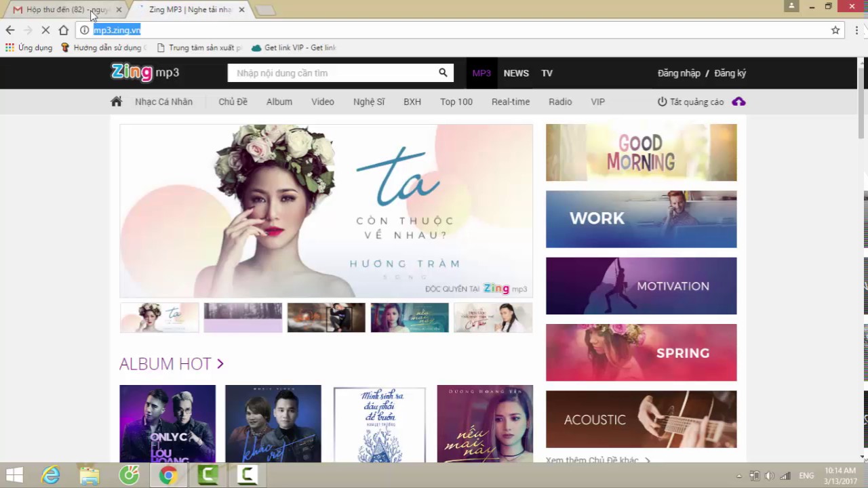Close the Zing MP3 tab
The height and width of the screenshot is (488, 868).
coord(242,9)
